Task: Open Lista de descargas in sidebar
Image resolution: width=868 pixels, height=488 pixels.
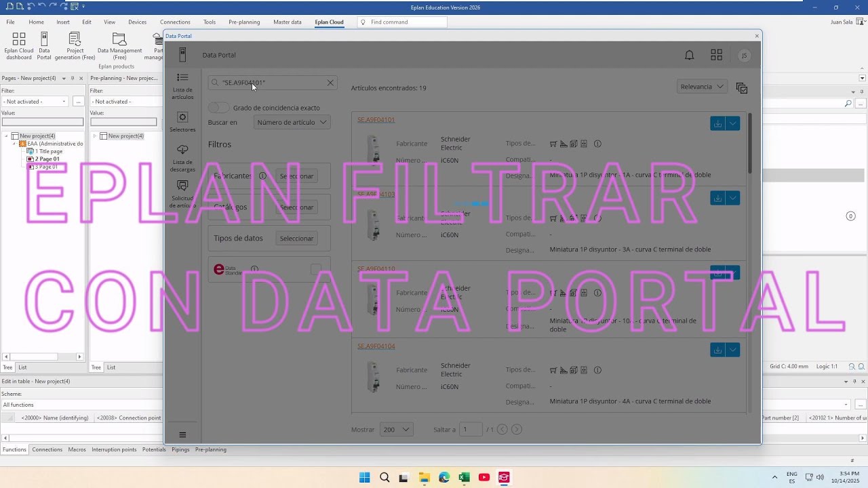Action: click(182, 158)
